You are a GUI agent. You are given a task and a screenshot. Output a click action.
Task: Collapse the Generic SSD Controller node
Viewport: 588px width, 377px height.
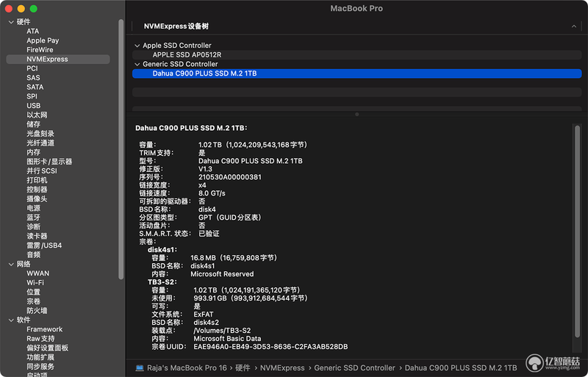[x=137, y=64]
